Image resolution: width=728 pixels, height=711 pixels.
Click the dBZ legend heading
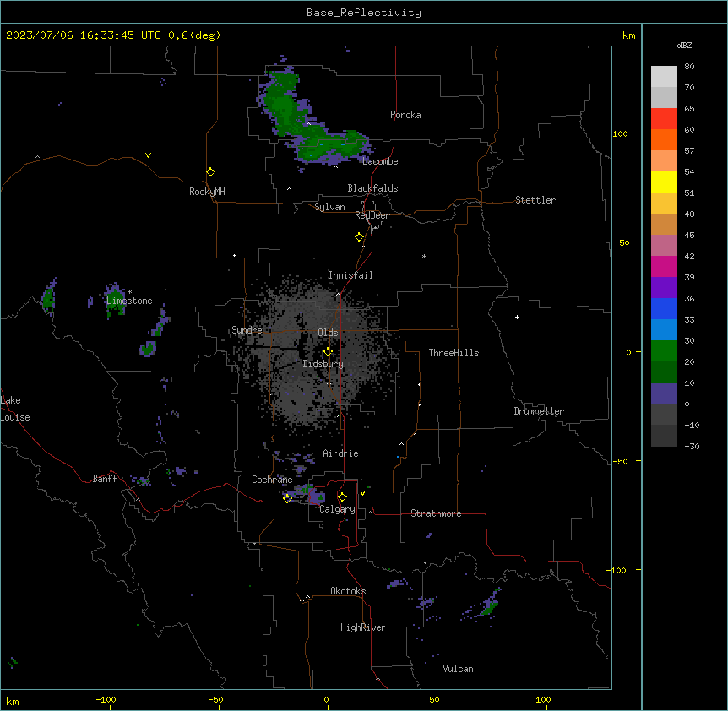[684, 45]
